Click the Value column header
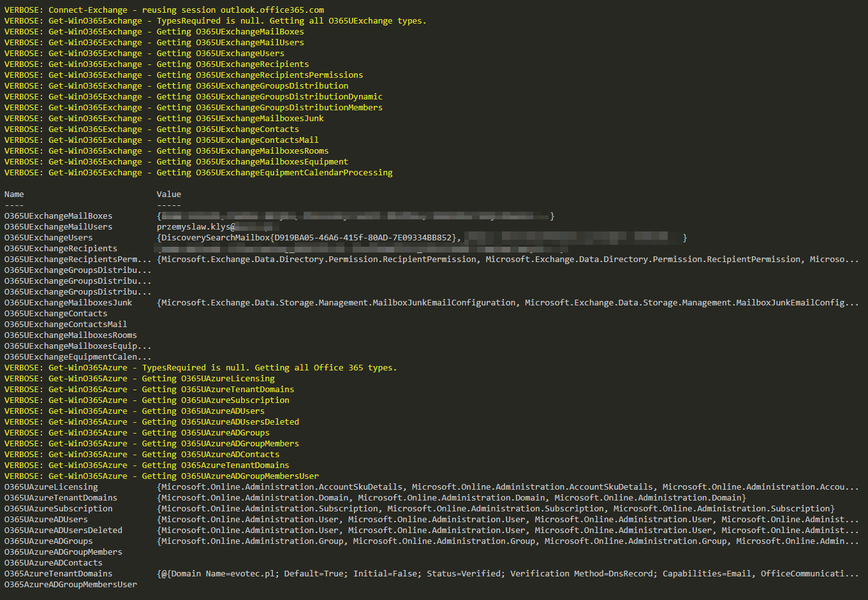 pos(168,194)
